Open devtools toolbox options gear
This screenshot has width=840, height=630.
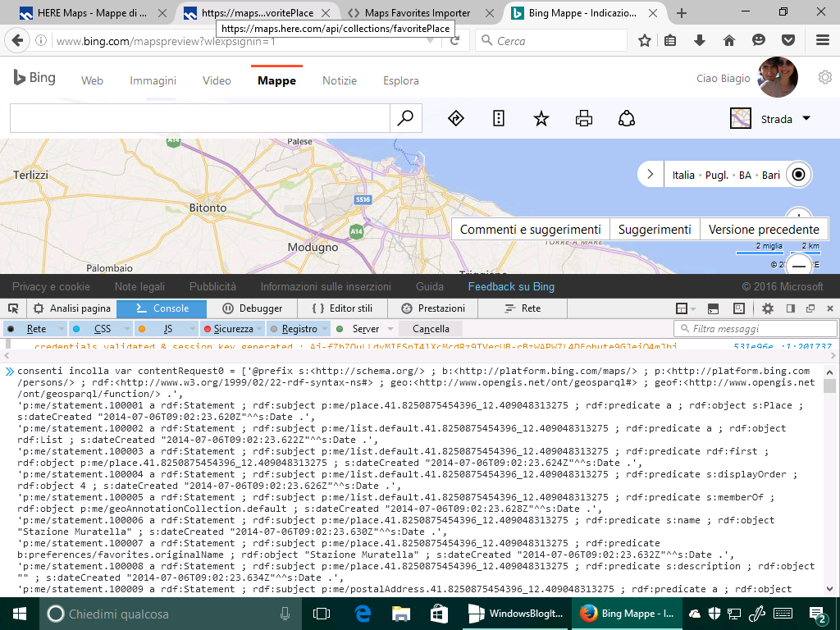[768, 308]
